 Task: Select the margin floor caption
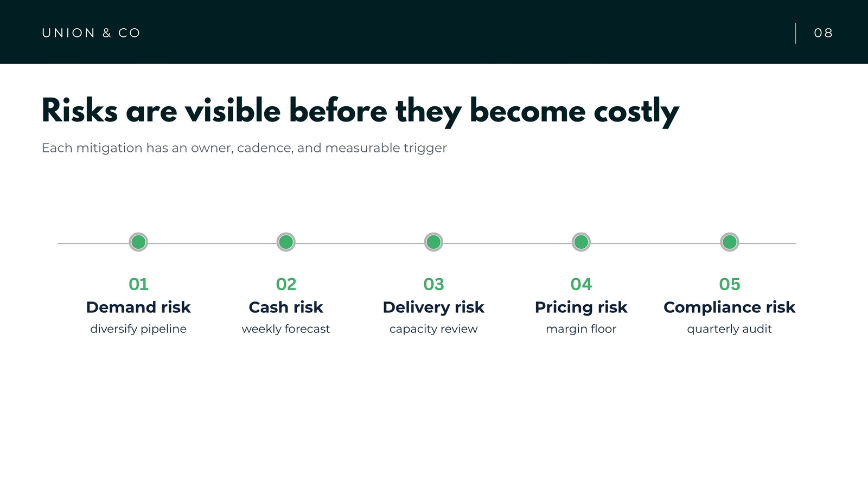(x=581, y=329)
